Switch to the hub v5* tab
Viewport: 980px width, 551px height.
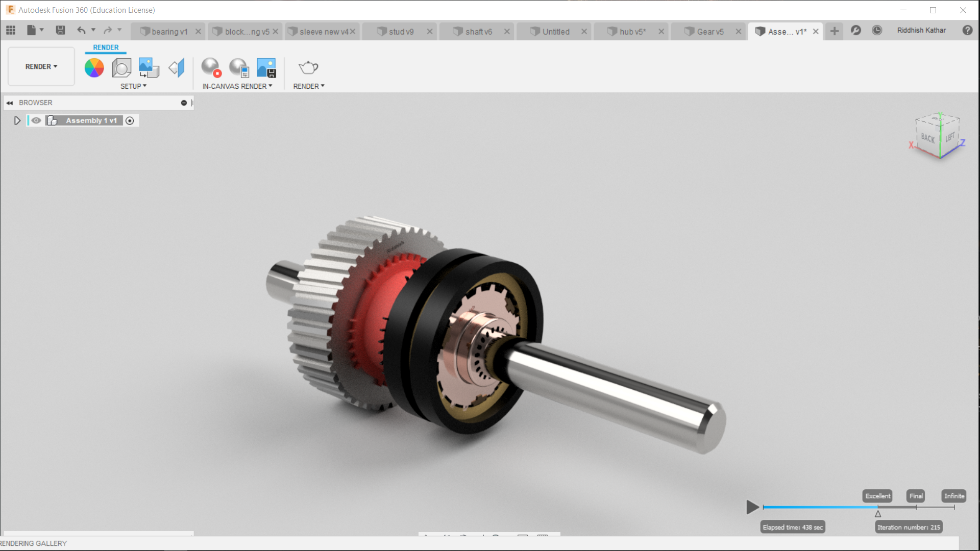pyautogui.click(x=627, y=32)
